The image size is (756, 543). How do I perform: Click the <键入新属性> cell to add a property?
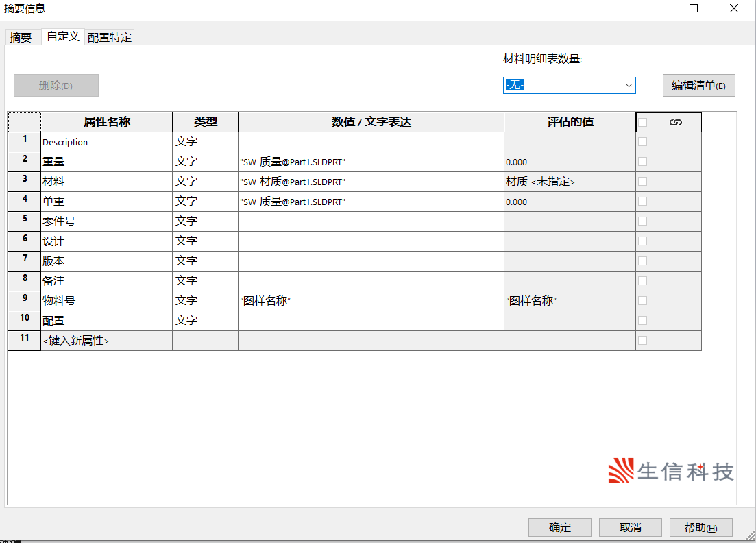pyautogui.click(x=106, y=341)
